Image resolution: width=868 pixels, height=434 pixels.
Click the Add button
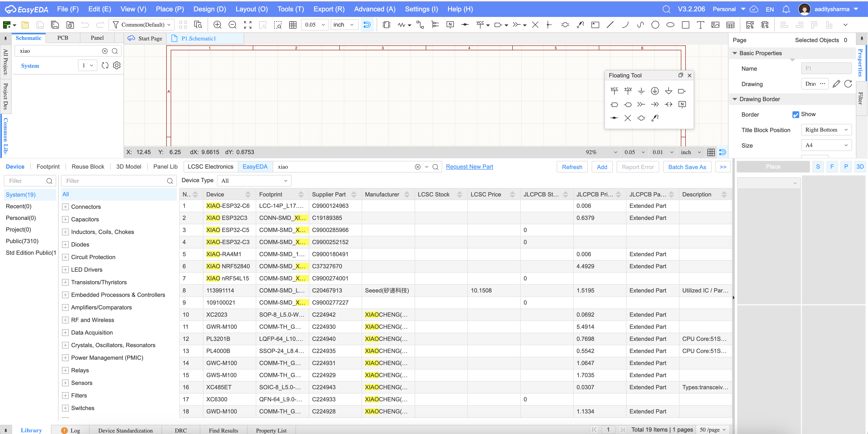coord(602,167)
